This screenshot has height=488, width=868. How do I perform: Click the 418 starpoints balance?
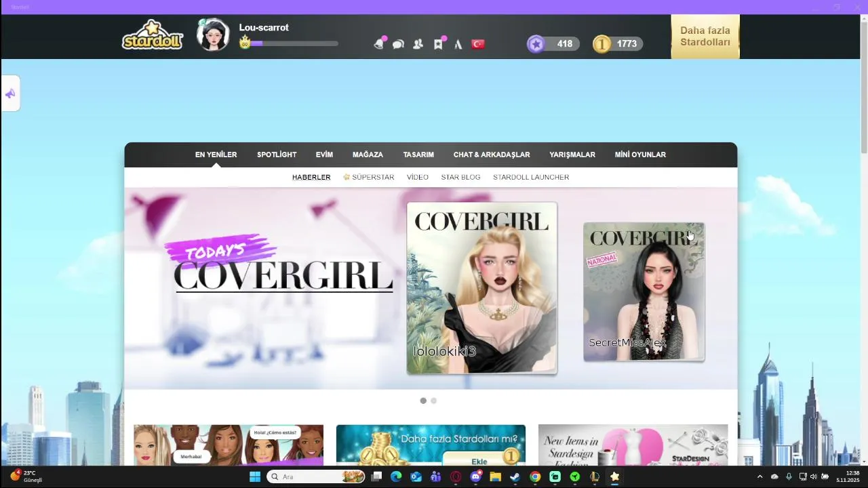click(x=565, y=44)
